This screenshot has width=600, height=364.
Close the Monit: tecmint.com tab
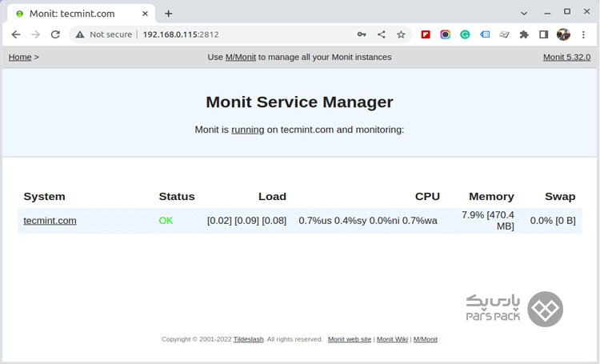[x=145, y=14]
